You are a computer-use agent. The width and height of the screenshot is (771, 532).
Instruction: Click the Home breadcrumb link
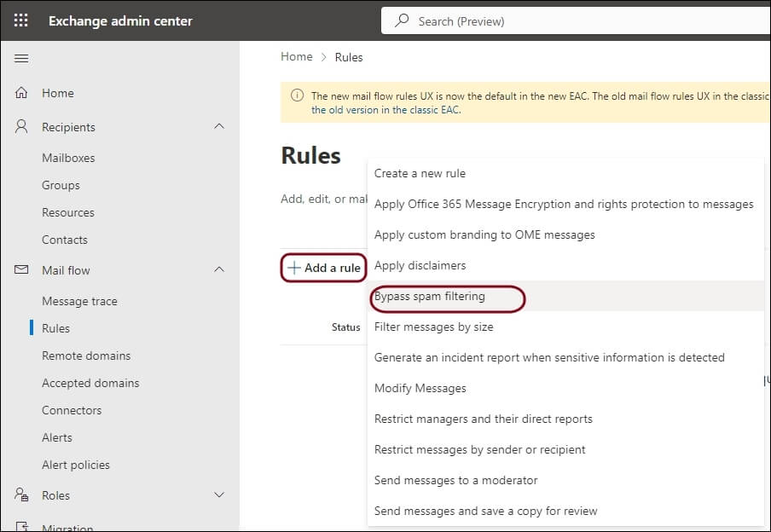297,57
